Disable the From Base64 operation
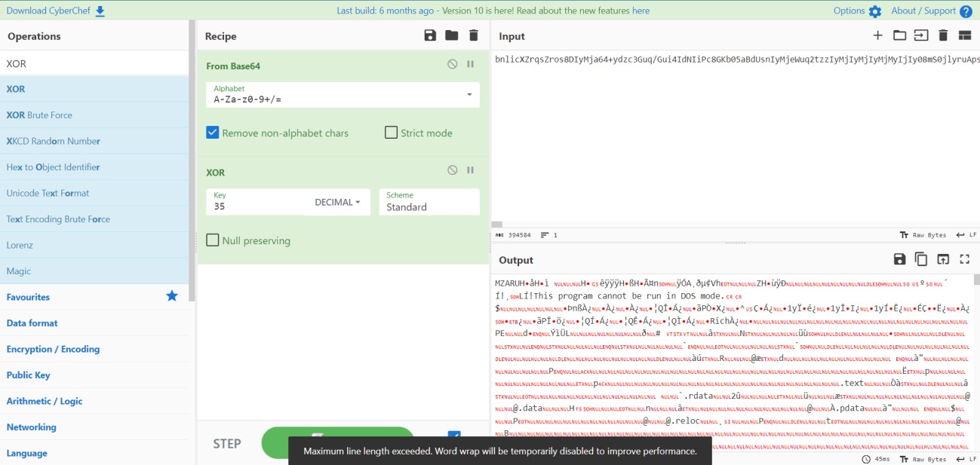 coord(452,64)
